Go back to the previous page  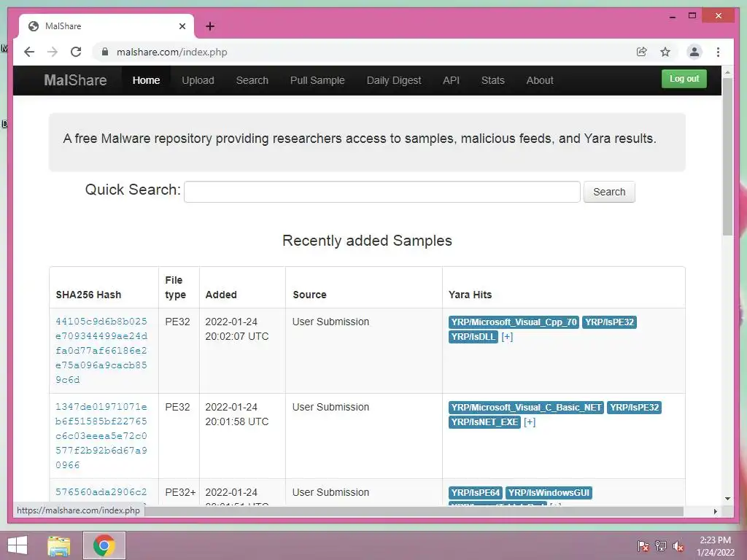click(x=29, y=52)
